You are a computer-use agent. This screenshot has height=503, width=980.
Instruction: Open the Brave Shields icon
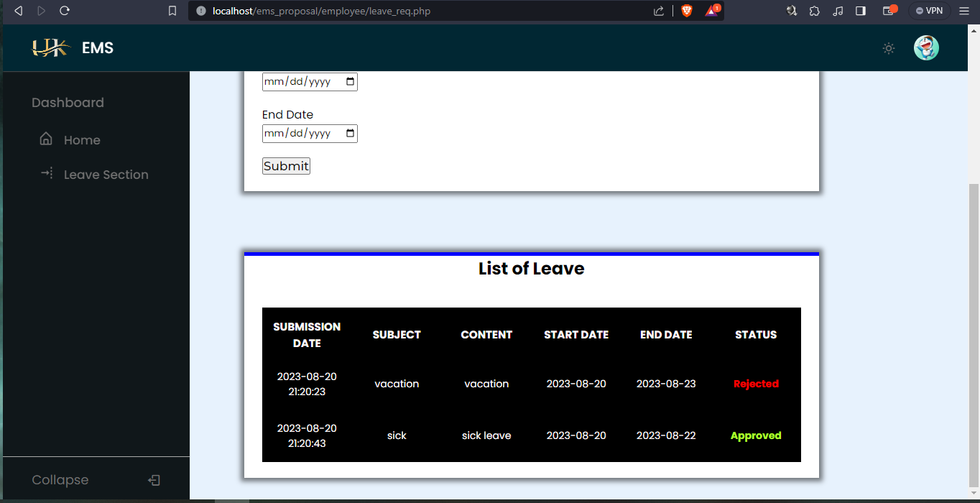pyautogui.click(x=687, y=11)
